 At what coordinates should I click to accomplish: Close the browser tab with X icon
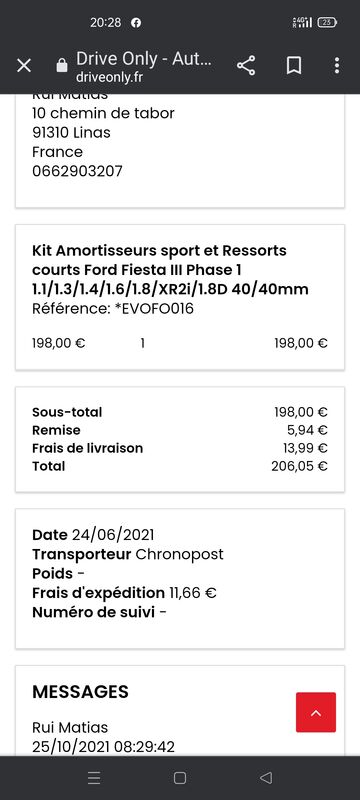click(24, 66)
